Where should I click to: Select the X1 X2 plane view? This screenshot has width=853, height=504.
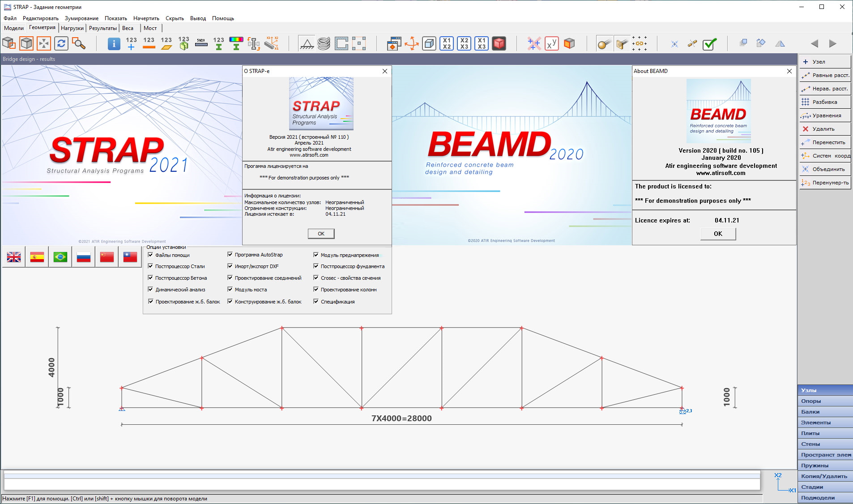click(447, 43)
